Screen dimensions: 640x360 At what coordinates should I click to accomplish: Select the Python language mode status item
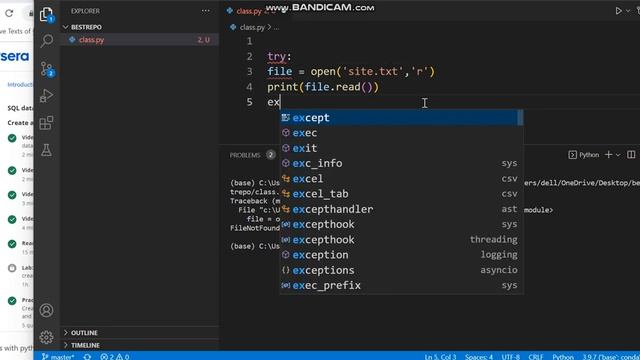[563, 356]
